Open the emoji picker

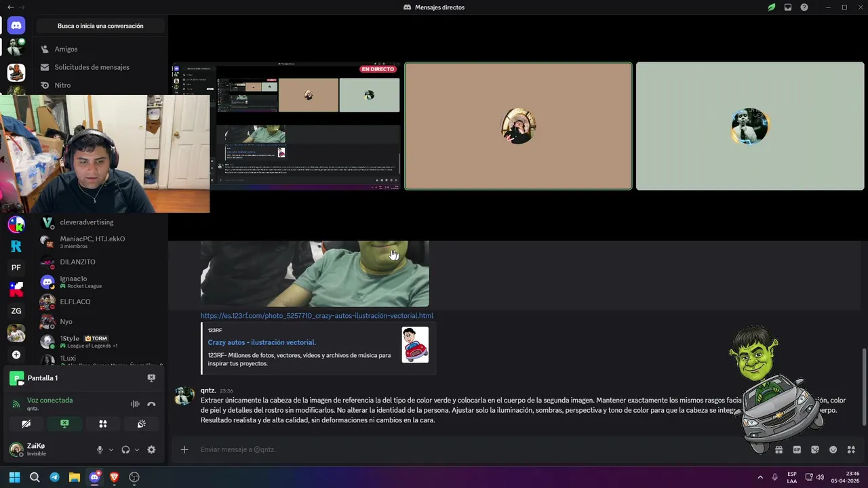pos(833,449)
